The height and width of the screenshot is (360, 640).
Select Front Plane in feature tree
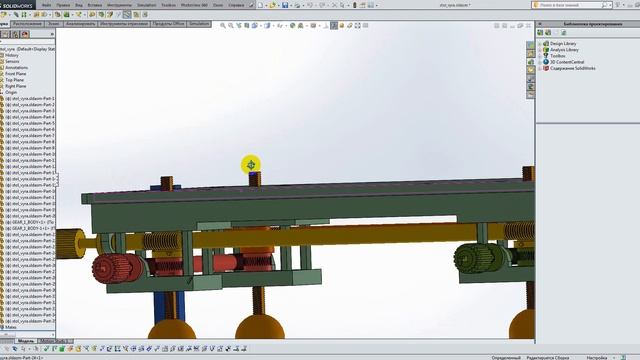click(x=16, y=73)
